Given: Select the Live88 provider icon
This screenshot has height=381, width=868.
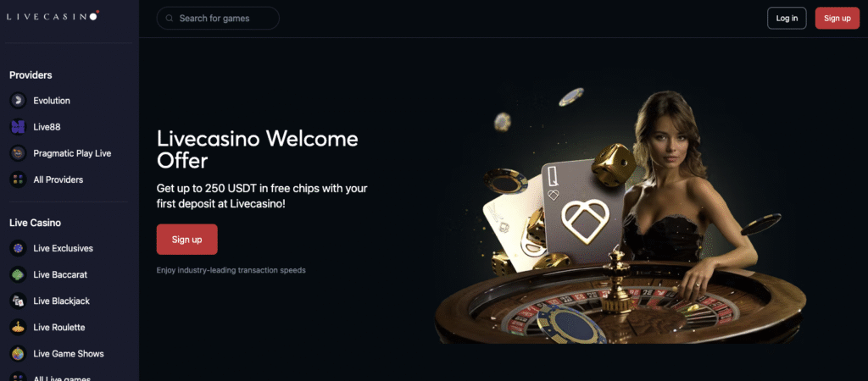Looking at the screenshot, I should click(19, 127).
